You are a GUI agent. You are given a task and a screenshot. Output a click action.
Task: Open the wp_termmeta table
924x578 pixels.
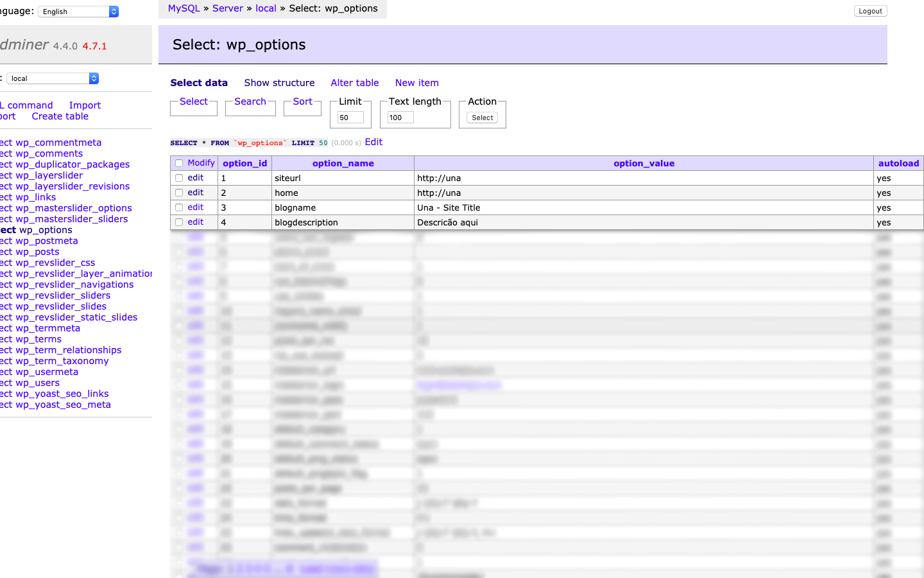click(48, 328)
